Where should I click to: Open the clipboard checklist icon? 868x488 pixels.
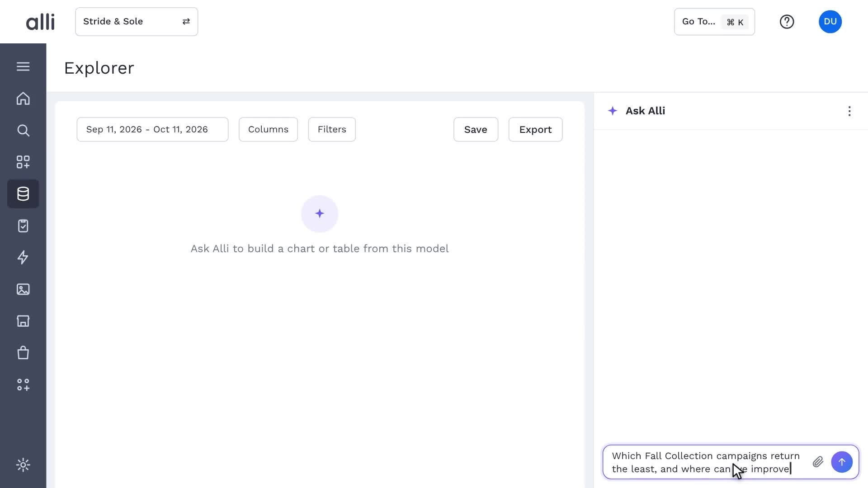tap(23, 226)
